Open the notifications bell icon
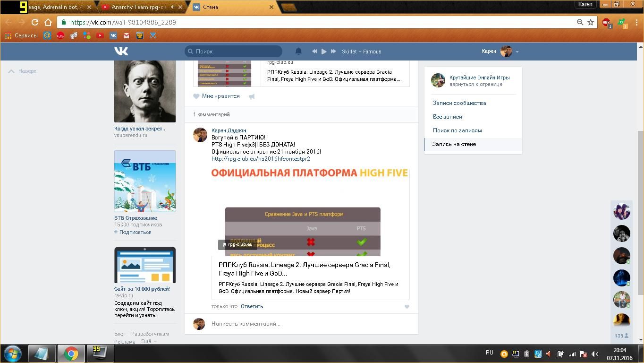This screenshot has height=363, width=644. 298,51
